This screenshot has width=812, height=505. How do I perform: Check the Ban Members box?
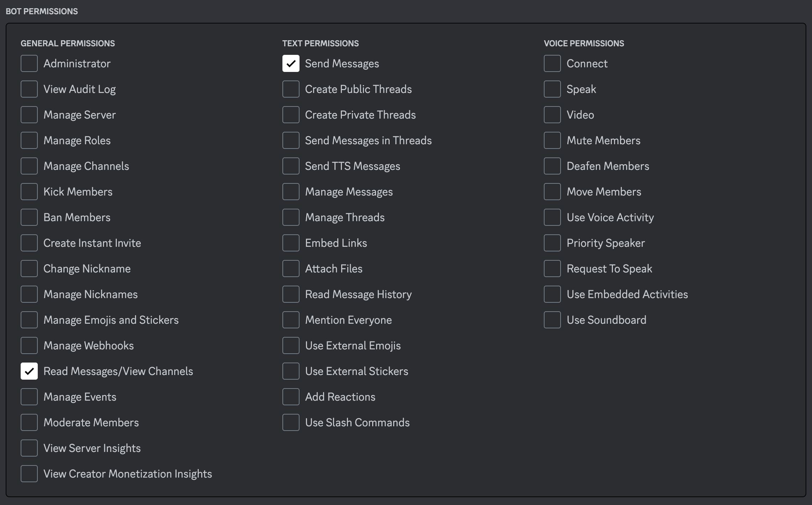click(x=29, y=217)
